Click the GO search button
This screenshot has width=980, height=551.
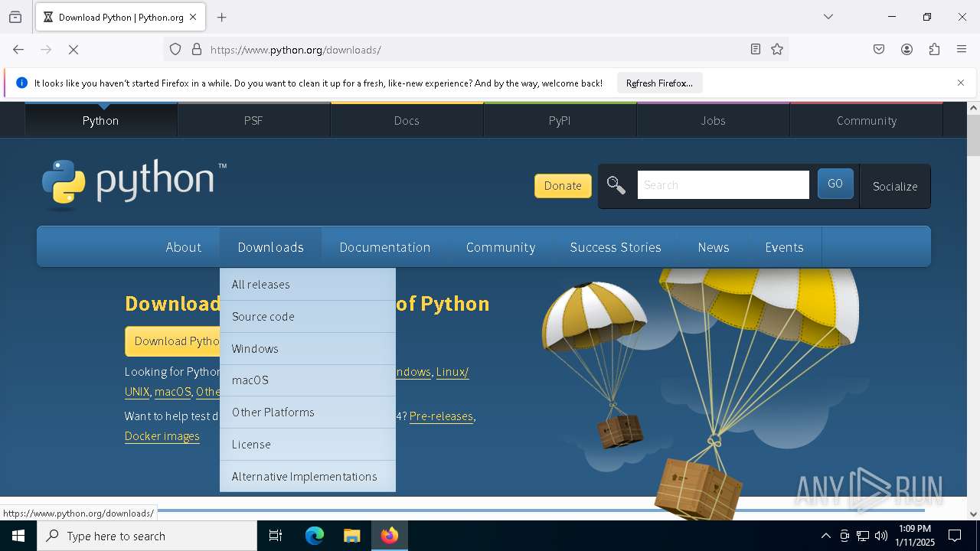tap(835, 184)
